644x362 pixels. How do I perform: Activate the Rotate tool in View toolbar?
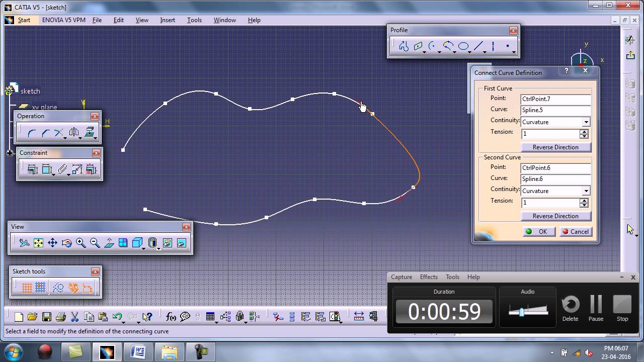[66, 243]
